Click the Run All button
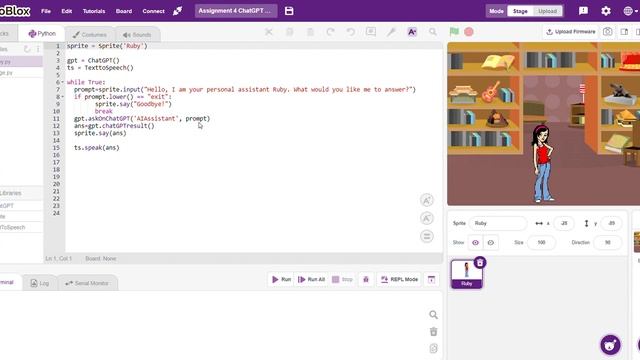This screenshot has height=360, width=640. [311, 279]
